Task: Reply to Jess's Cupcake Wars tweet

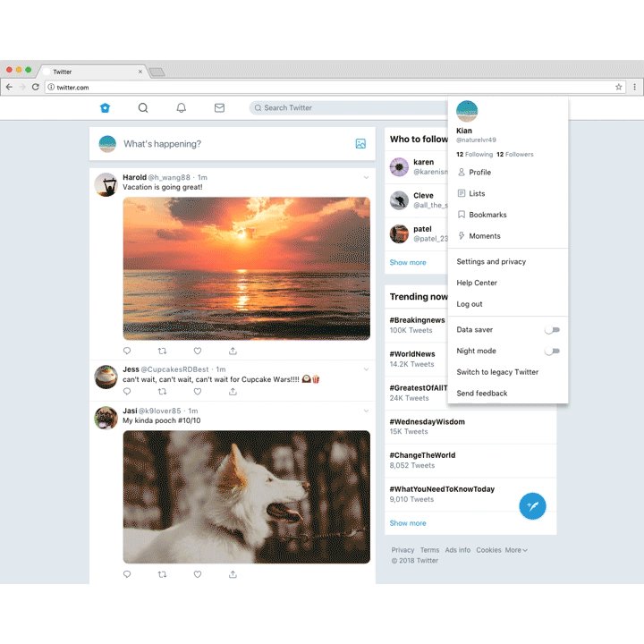Action: [127, 392]
